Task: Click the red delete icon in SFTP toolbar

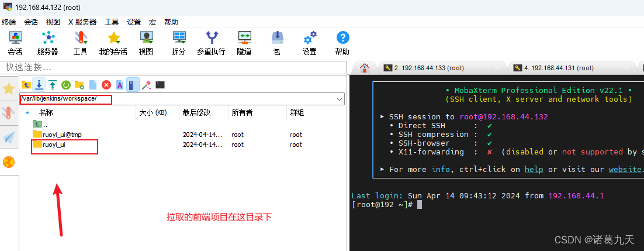Action: click(x=106, y=85)
